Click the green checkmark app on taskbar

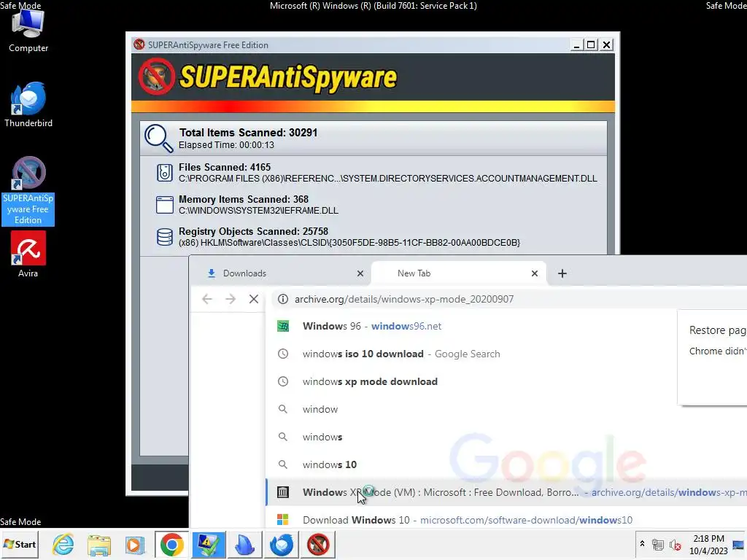pyautogui.click(x=208, y=544)
